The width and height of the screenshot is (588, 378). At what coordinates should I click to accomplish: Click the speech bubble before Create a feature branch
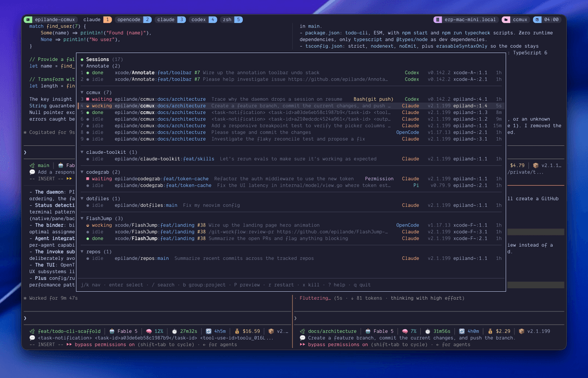click(x=302, y=338)
